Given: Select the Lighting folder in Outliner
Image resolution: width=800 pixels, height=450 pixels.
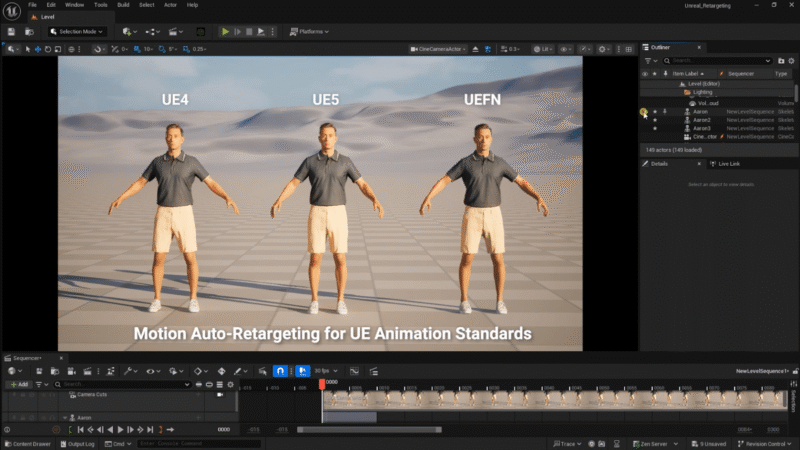Looking at the screenshot, I should [702, 92].
